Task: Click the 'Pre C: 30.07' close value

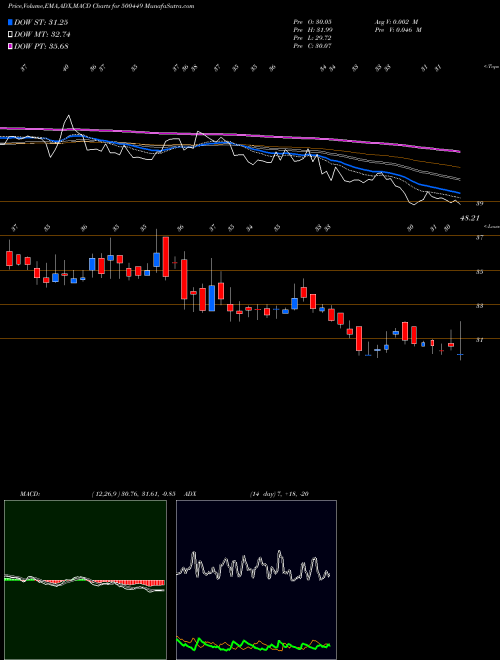Action: pos(312,46)
